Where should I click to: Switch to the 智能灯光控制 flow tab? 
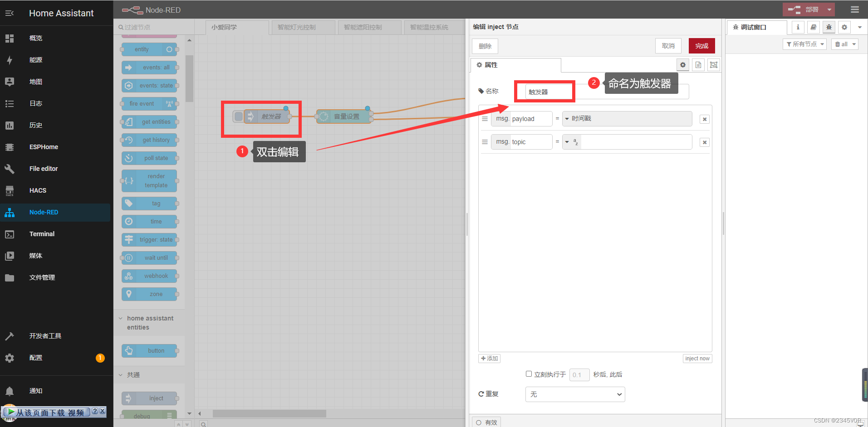(x=303, y=27)
